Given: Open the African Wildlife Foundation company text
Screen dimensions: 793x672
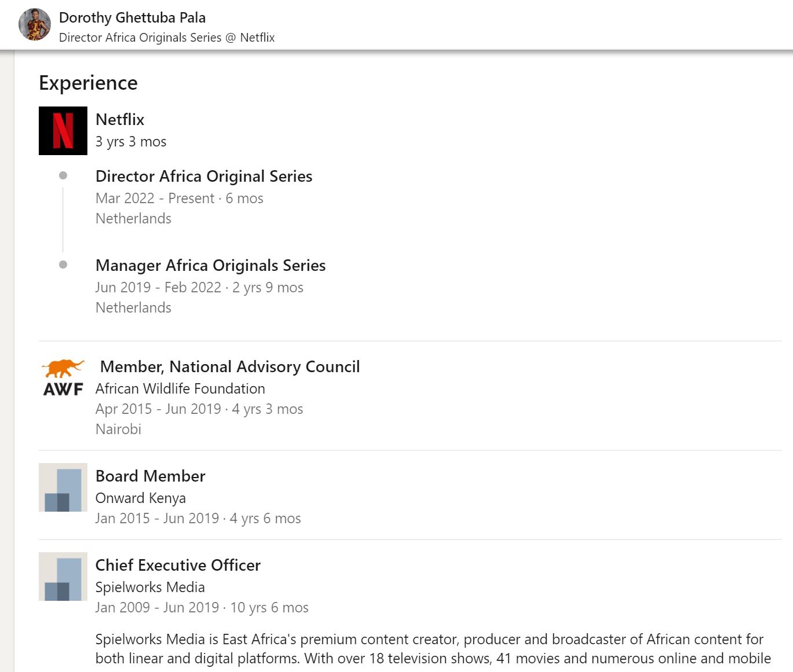Looking at the screenshot, I should [180, 388].
